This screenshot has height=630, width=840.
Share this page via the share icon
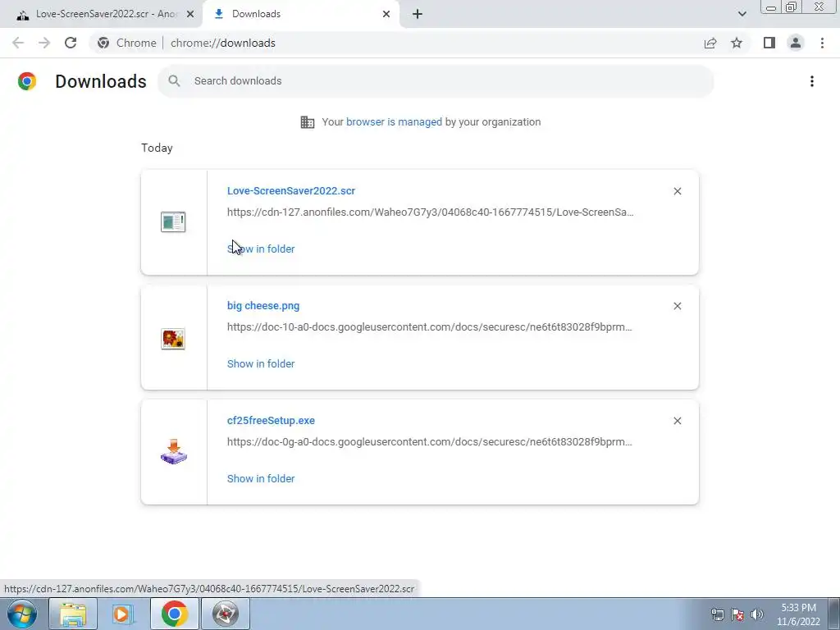click(x=710, y=43)
